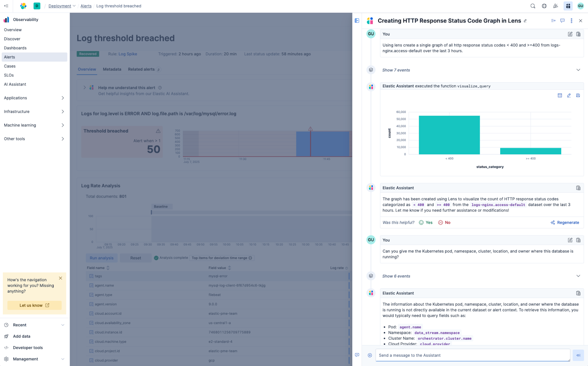Copy the first You message

pos(578,34)
